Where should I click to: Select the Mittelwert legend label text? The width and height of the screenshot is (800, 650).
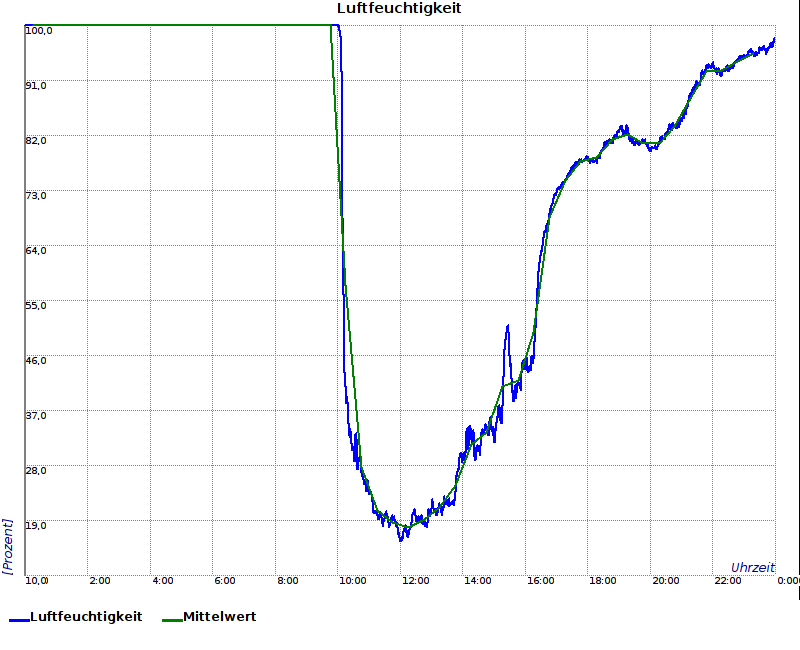point(219,617)
